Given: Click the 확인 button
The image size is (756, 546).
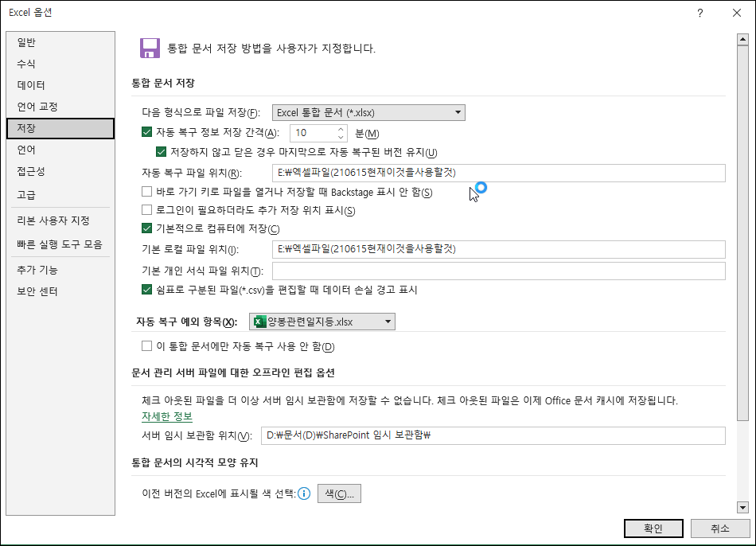Looking at the screenshot, I should coord(653,528).
